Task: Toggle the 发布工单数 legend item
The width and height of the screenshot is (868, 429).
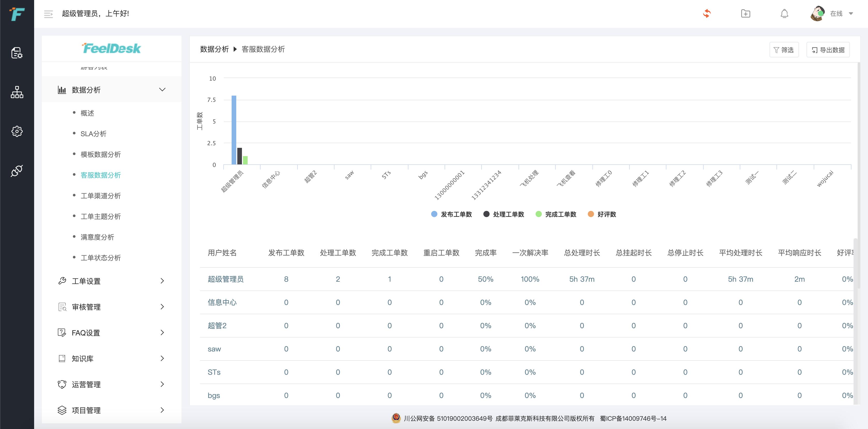Action: tap(452, 214)
